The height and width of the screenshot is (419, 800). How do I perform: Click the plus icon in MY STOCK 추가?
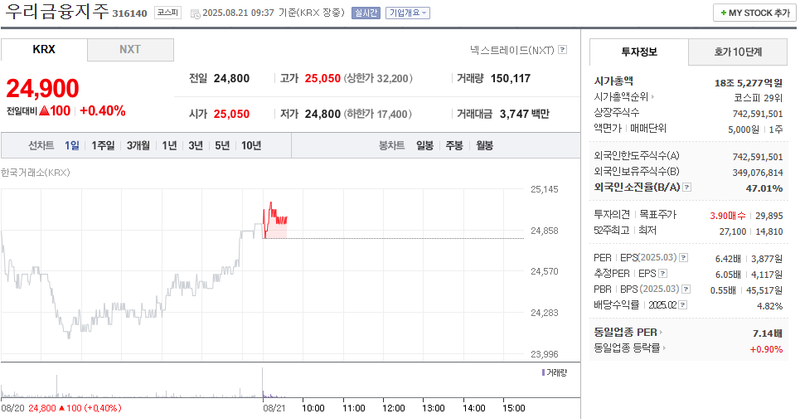[723, 13]
